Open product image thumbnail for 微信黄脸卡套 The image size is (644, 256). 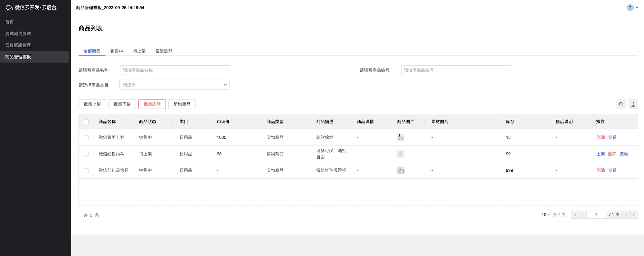(401, 137)
